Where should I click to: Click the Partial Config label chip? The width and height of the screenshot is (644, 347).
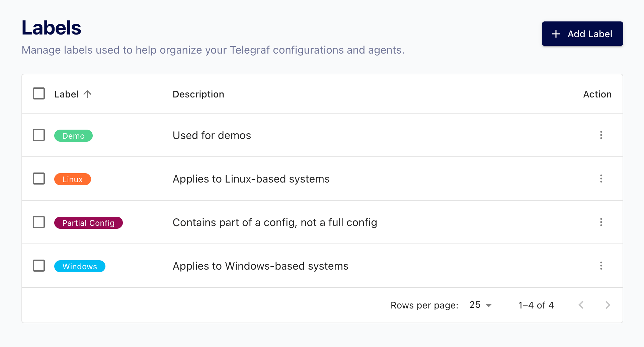tap(88, 223)
